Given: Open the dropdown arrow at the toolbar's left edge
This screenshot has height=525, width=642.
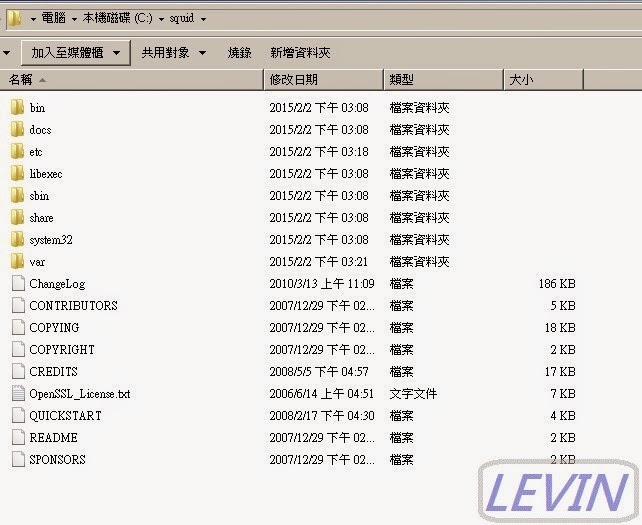Looking at the screenshot, I should (6, 53).
